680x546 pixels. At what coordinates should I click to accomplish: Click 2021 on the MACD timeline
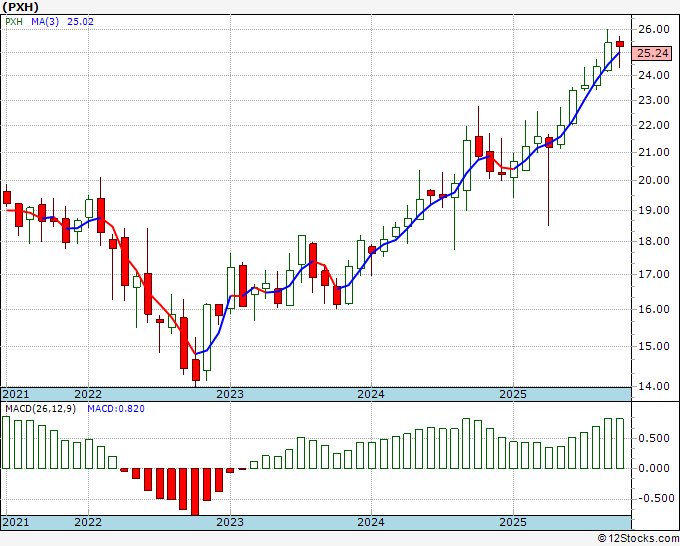click(16, 522)
